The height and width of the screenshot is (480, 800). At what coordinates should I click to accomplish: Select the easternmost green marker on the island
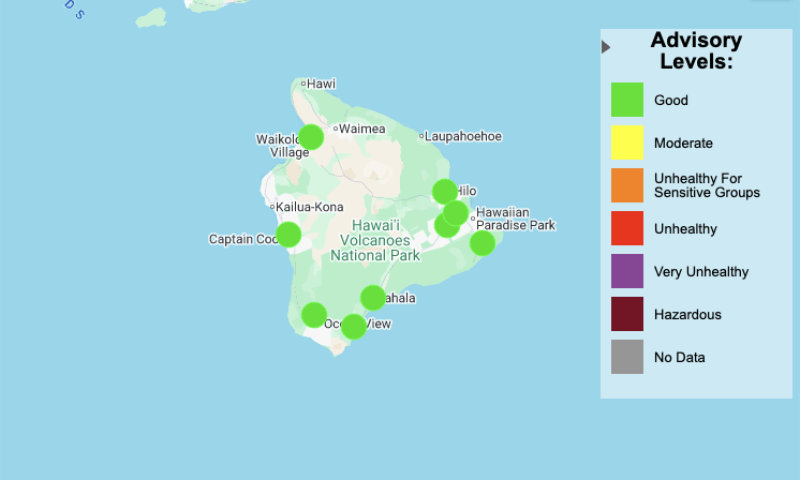[x=482, y=243]
